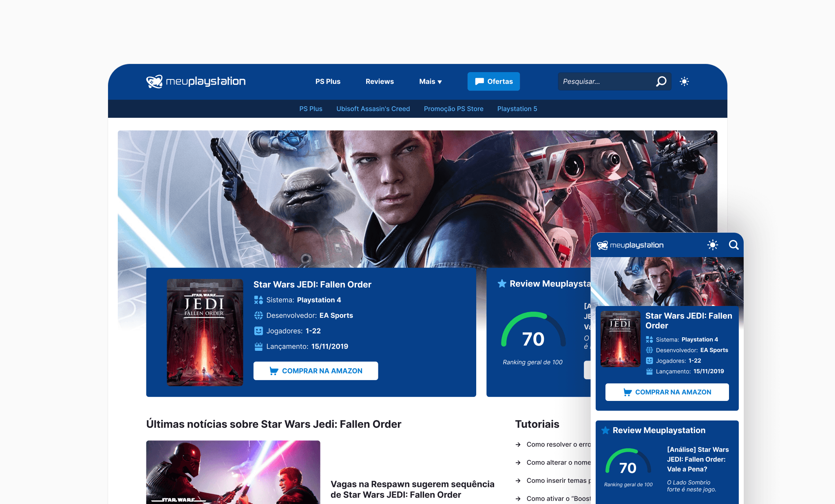835x504 pixels.
Task: Open PS Plus in the main navigation
Action: (328, 81)
